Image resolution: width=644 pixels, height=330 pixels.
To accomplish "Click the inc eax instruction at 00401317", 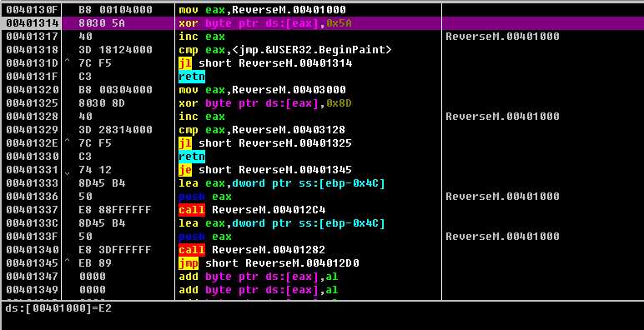I will pos(202,37).
